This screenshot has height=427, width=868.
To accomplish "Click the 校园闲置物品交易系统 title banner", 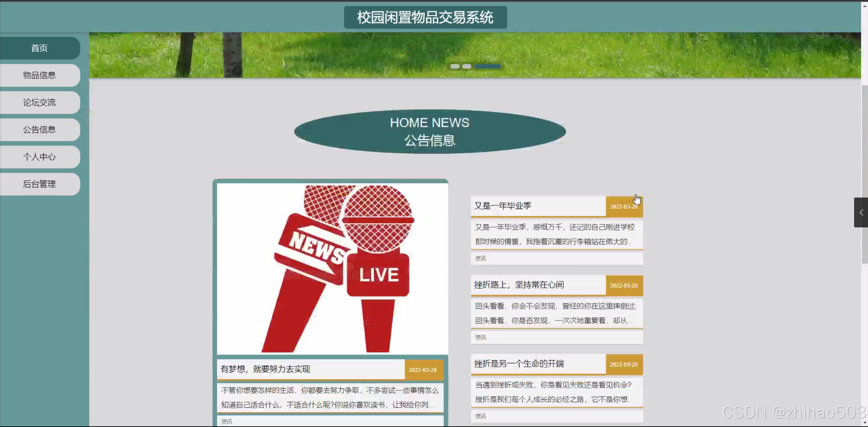I will (x=425, y=17).
